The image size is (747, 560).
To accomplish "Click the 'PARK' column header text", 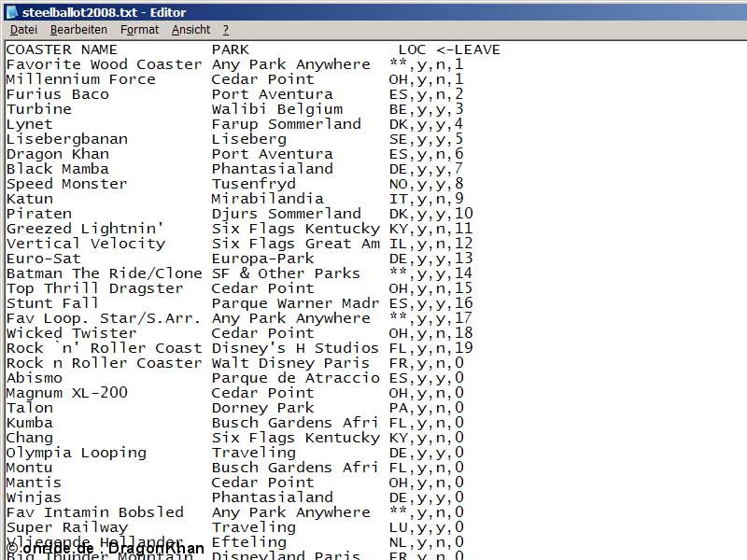I will (231, 49).
